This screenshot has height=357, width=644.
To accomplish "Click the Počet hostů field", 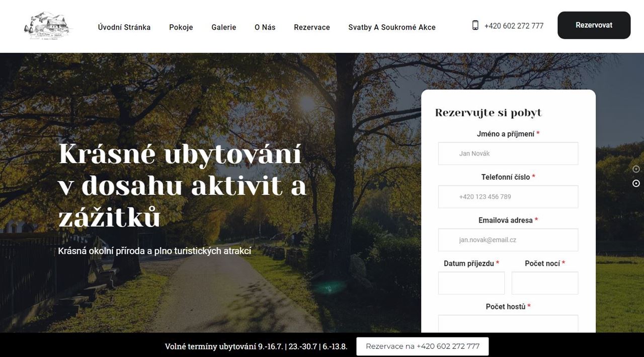I will point(508,324).
